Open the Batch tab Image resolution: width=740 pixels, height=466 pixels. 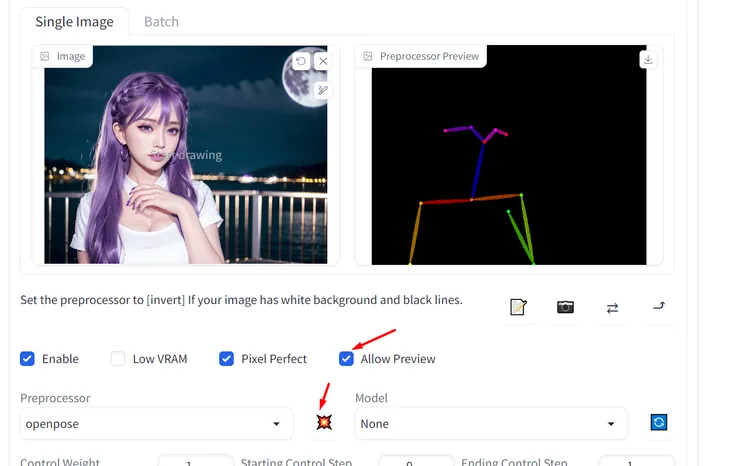pyautogui.click(x=161, y=22)
